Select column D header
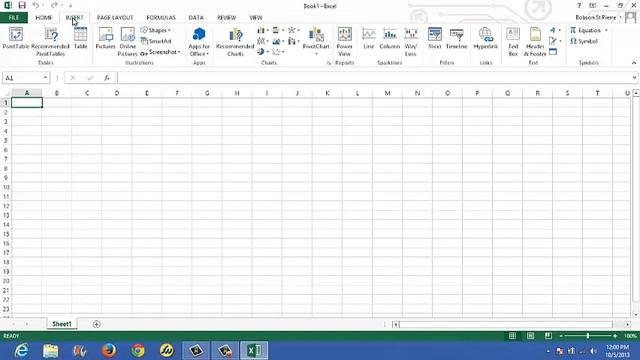 [117, 93]
